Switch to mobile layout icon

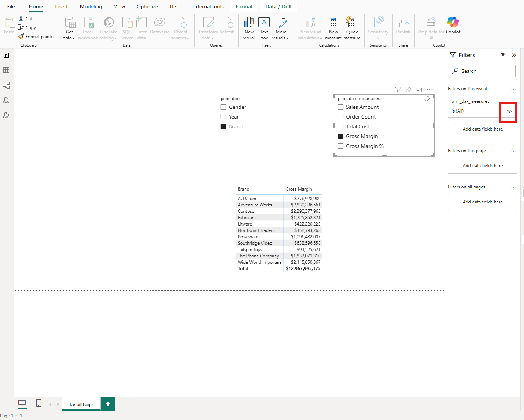(x=39, y=403)
